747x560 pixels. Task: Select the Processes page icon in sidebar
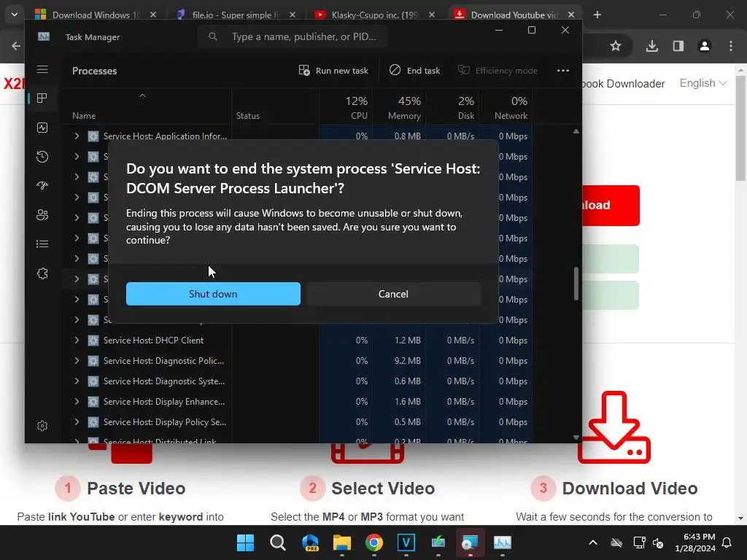[42, 98]
